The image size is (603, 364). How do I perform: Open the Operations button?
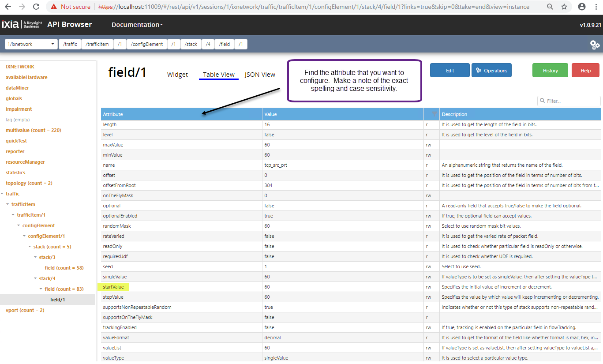[x=491, y=71]
